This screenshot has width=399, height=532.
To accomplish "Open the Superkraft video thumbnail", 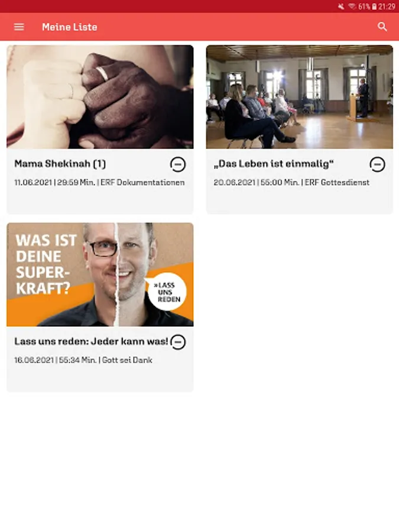I will 100,274.
